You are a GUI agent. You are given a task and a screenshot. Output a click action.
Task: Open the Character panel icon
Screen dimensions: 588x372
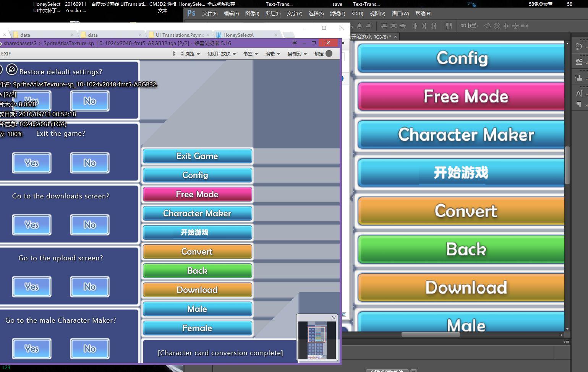[x=579, y=93]
